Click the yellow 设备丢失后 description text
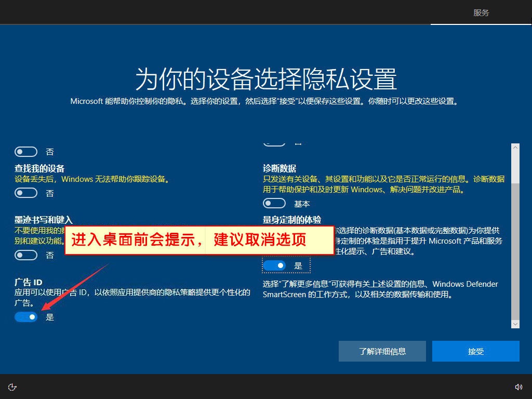The image size is (532, 399). click(92, 179)
